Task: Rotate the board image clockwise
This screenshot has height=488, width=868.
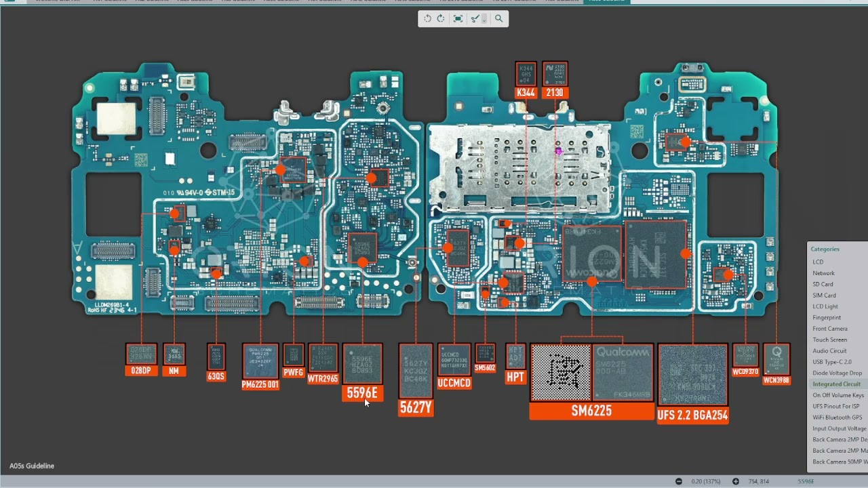Action: pos(441,19)
